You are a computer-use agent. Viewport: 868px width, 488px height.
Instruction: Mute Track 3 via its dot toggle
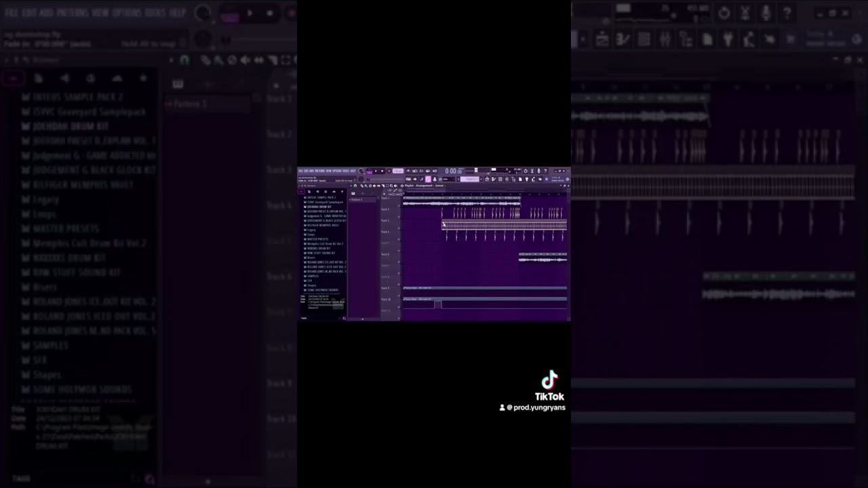pos(399,228)
